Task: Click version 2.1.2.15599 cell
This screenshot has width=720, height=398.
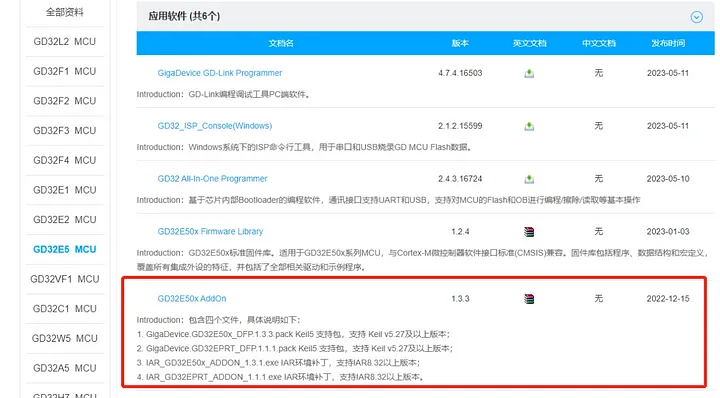Action: [x=460, y=126]
